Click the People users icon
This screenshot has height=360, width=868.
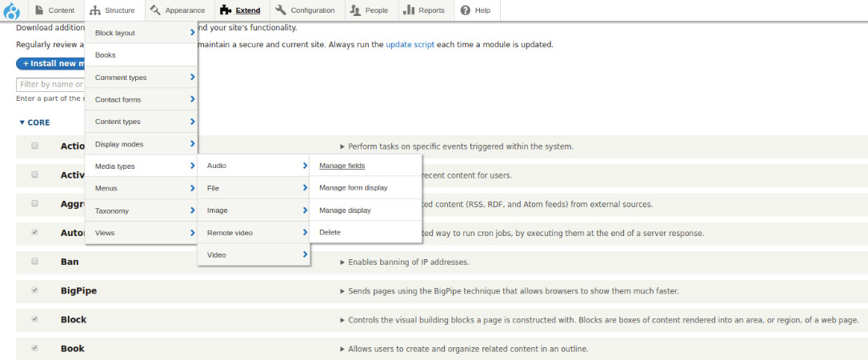(355, 10)
